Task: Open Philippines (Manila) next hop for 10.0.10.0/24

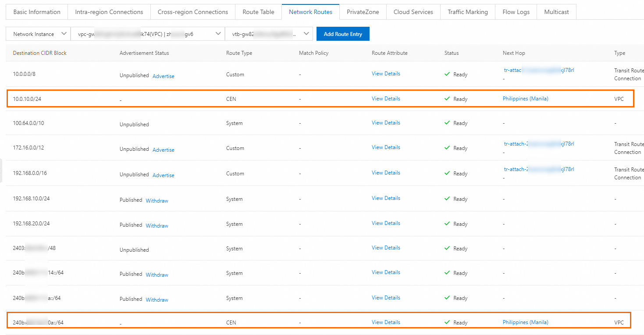Action: pos(525,99)
